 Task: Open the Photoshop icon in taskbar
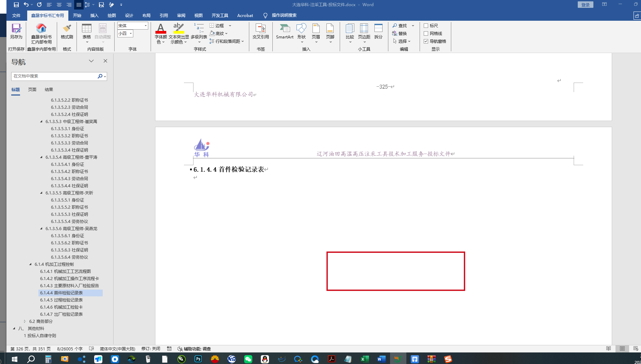click(198, 359)
